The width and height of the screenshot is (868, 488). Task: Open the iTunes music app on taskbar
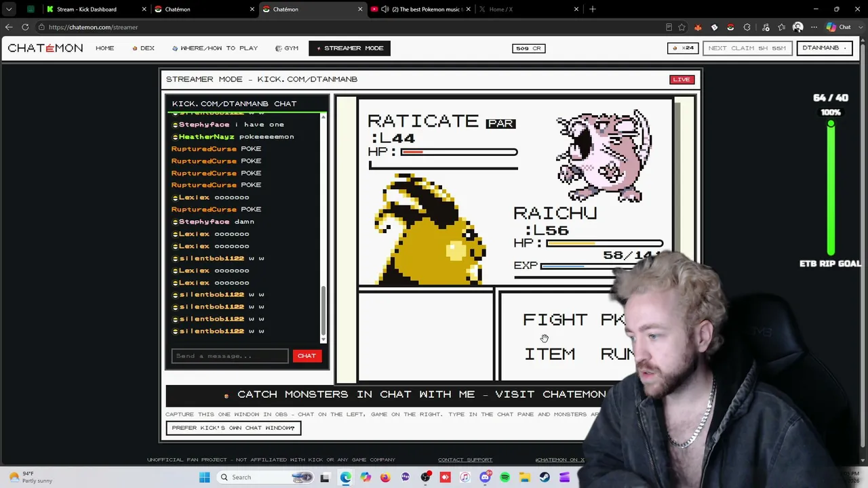(x=465, y=477)
